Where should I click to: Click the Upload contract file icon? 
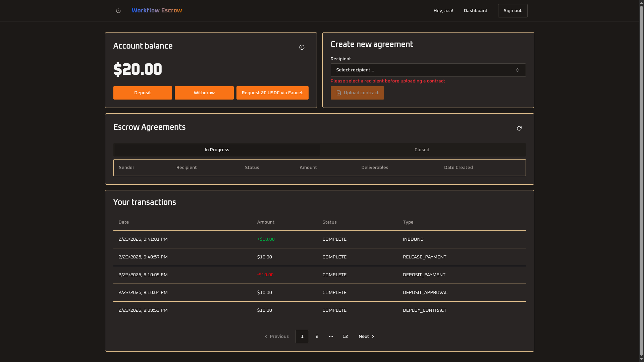[x=339, y=93]
